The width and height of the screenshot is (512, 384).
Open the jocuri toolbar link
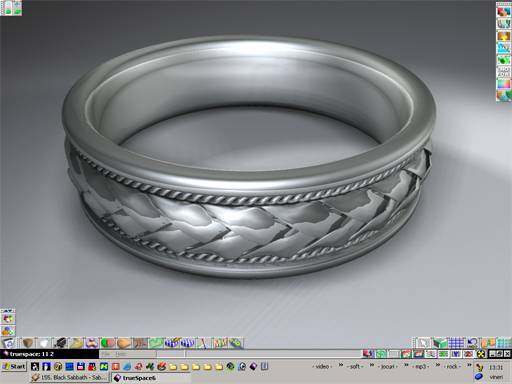pyautogui.click(x=388, y=366)
